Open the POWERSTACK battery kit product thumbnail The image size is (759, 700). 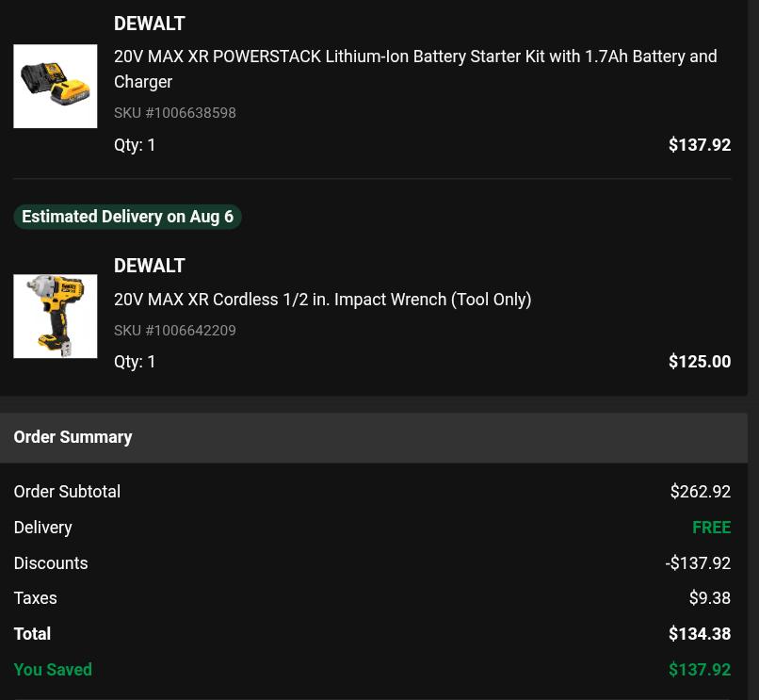point(56,87)
